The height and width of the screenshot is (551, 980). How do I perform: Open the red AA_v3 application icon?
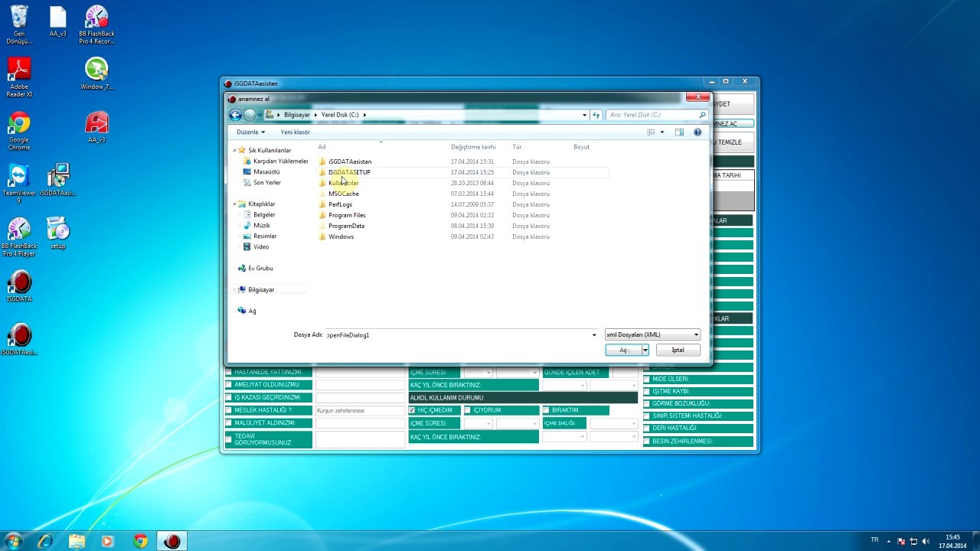tap(96, 127)
